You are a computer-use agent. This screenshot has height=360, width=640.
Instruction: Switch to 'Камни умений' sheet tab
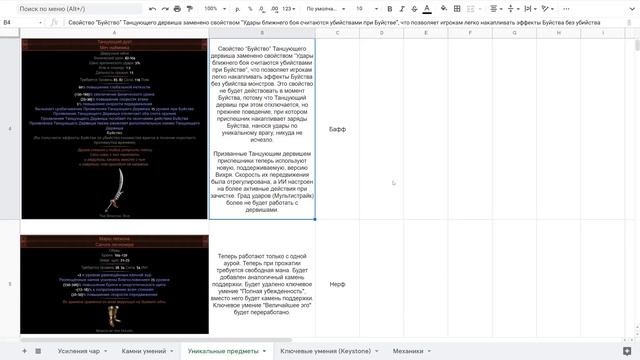(144, 351)
